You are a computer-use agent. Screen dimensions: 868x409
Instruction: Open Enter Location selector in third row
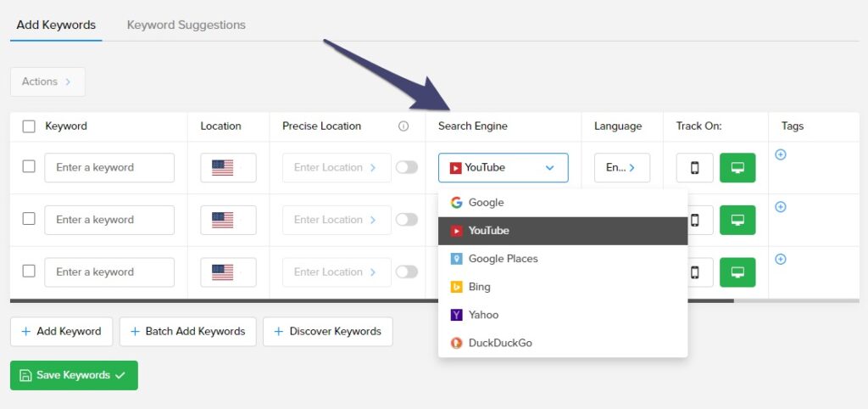click(x=337, y=272)
